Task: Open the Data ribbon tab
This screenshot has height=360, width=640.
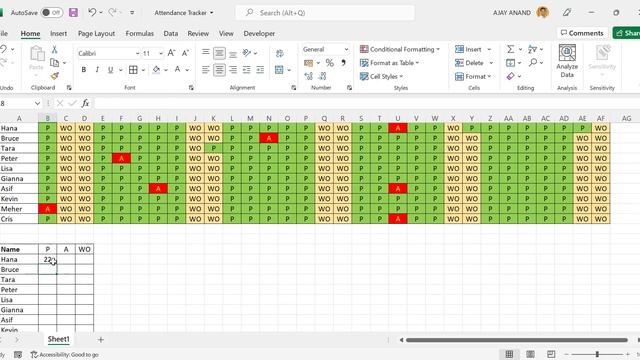Action: coord(171,33)
